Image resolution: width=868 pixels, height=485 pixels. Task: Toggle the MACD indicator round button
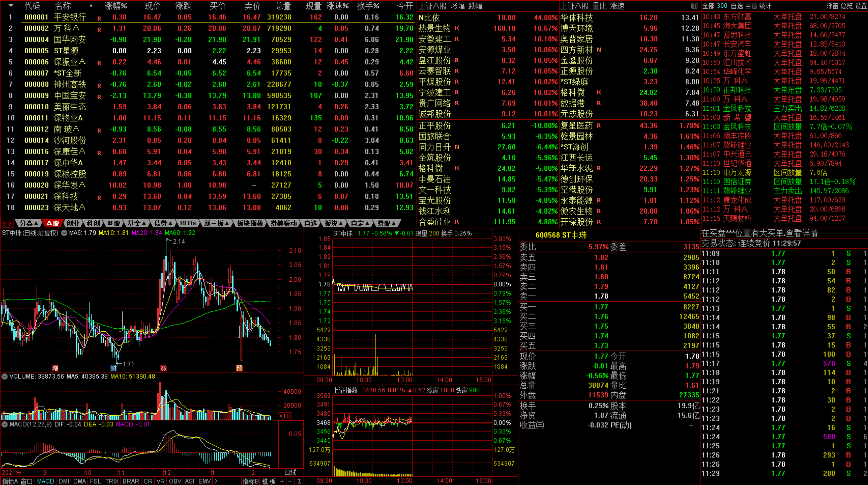[x=5, y=424]
